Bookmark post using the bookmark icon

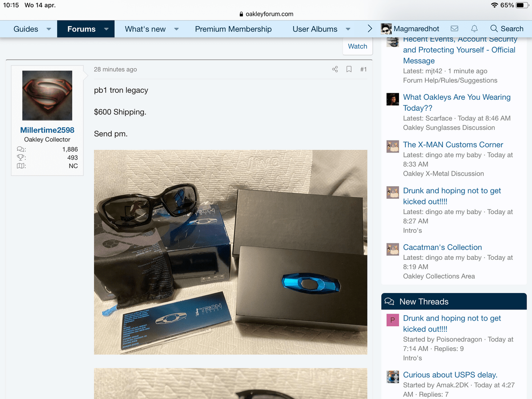[x=349, y=69]
